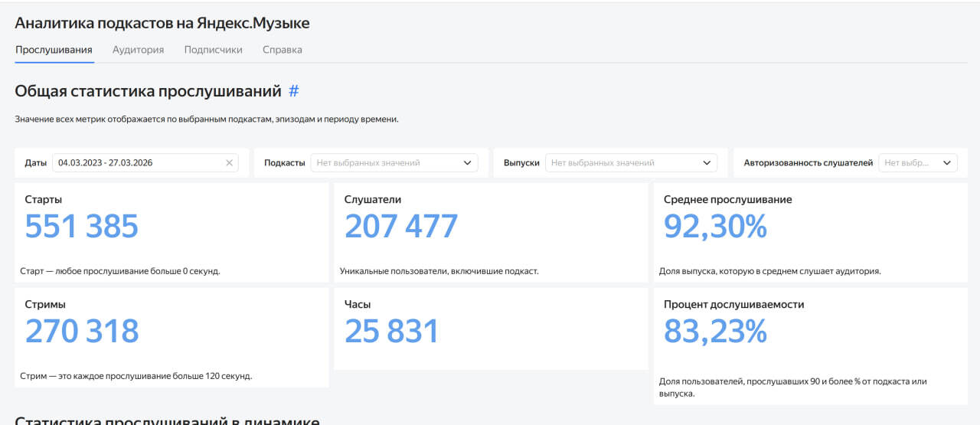Expand the Подкасты dropdown
The image size is (980, 425).
pyautogui.click(x=394, y=162)
